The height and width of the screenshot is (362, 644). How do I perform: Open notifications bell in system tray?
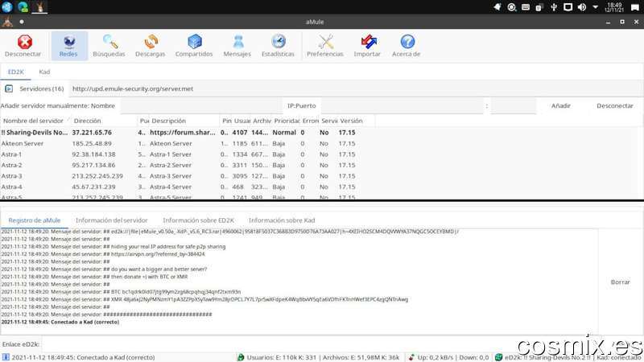point(497,7)
